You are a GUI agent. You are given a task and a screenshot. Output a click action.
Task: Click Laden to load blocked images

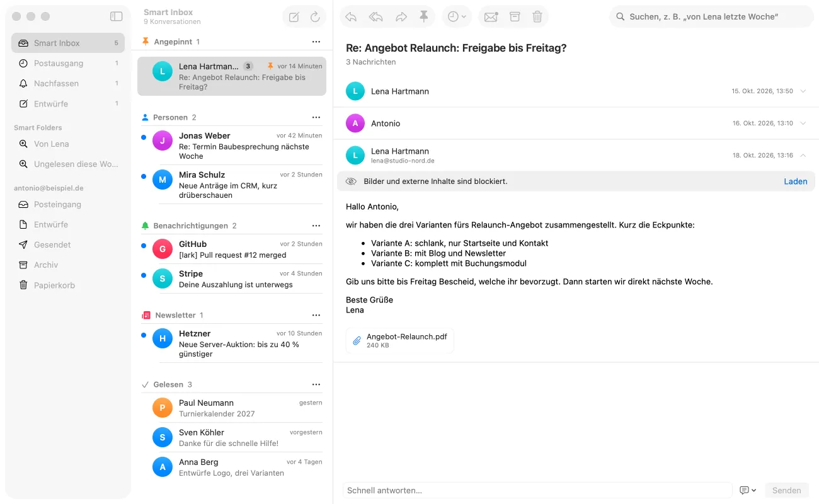point(796,181)
